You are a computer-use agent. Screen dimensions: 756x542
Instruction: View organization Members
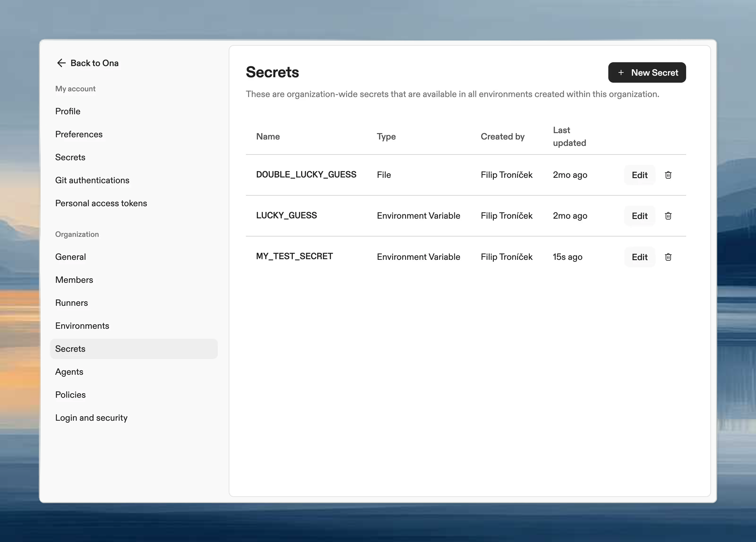[74, 280]
